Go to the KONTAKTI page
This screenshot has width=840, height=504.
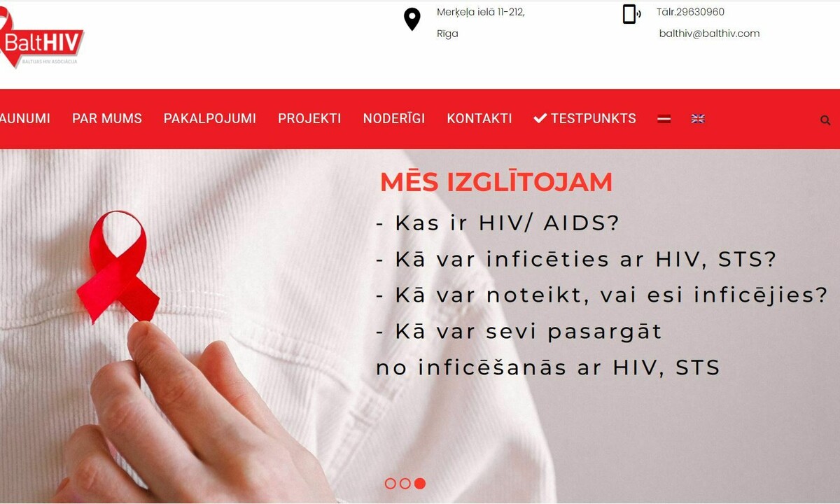click(x=479, y=119)
